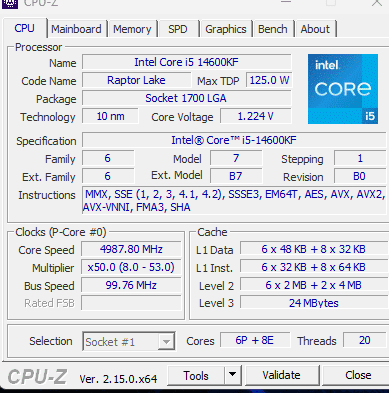Image resolution: width=389 pixels, height=393 pixels.
Task: Expand the Tools dropdown arrow
Action: [x=233, y=376]
